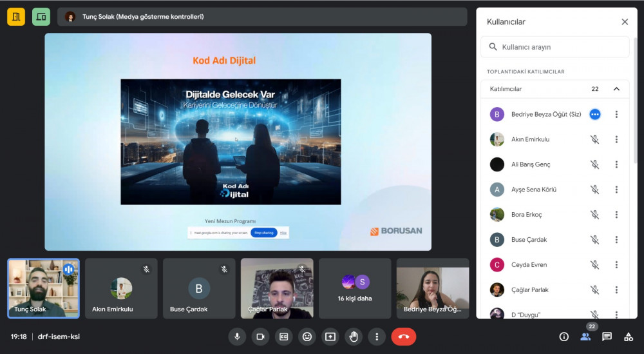Open more options for Ali Barış Genç
Image resolution: width=644 pixels, height=354 pixels.
click(x=616, y=164)
